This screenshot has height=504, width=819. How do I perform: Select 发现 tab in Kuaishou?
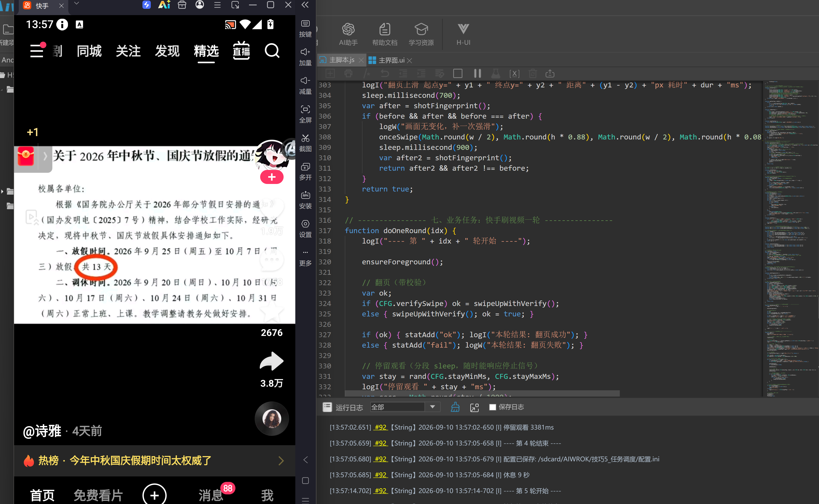(167, 51)
